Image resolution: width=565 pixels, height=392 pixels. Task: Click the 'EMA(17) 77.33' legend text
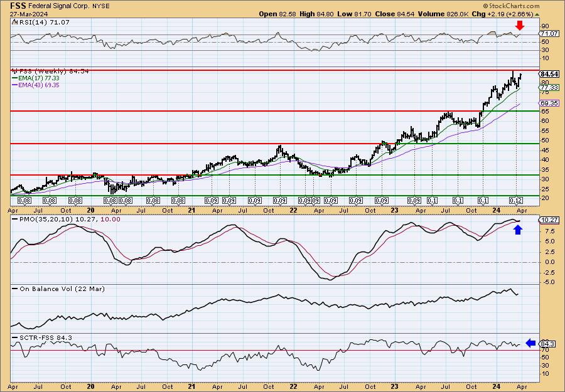[x=38, y=78]
